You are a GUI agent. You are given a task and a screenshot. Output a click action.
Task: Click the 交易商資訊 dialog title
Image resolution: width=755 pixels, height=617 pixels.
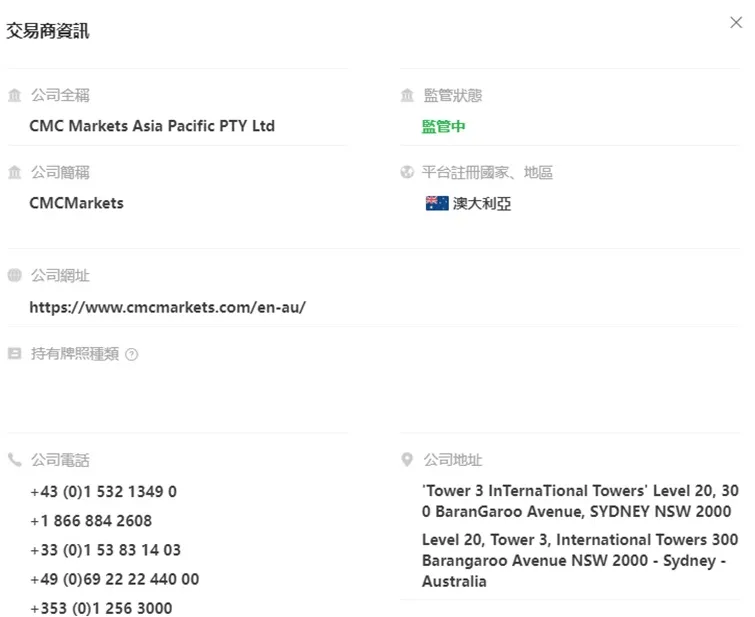point(48,31)
